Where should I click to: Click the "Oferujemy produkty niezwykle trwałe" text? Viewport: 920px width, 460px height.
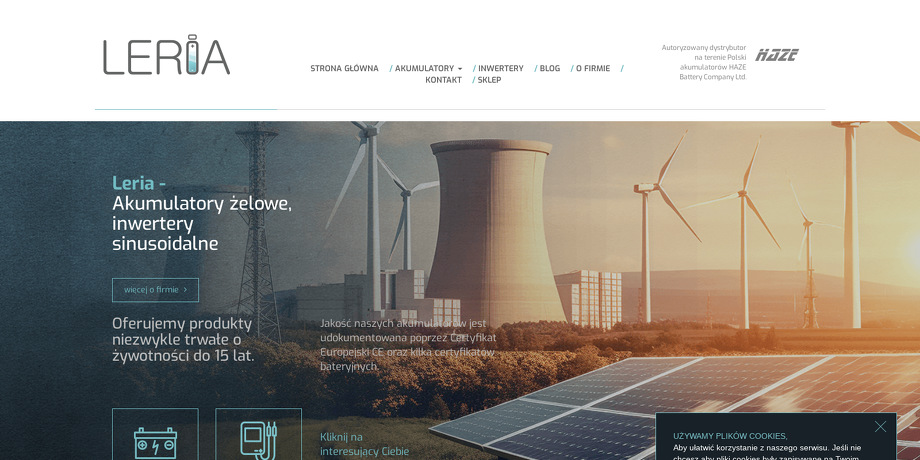pos(183,339)
